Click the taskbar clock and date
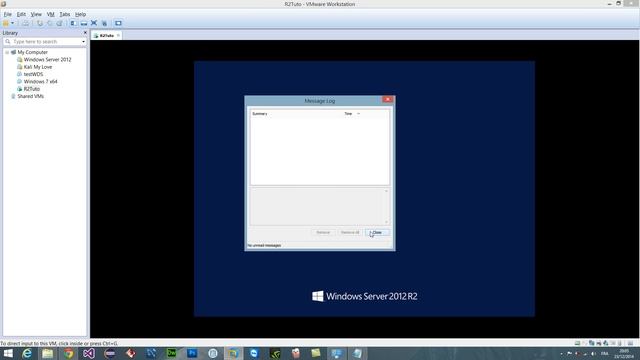The height and width of the screenshot is (360, 640). click(x=624, y=354)
